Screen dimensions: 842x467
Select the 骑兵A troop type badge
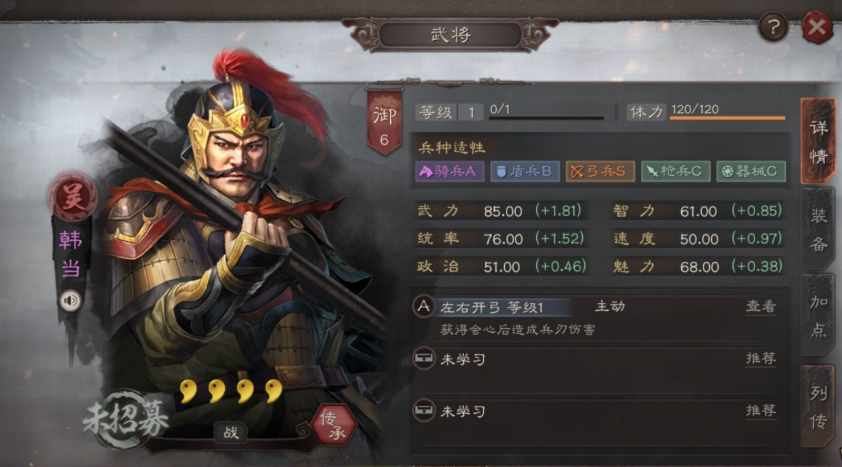coord(449,171)
